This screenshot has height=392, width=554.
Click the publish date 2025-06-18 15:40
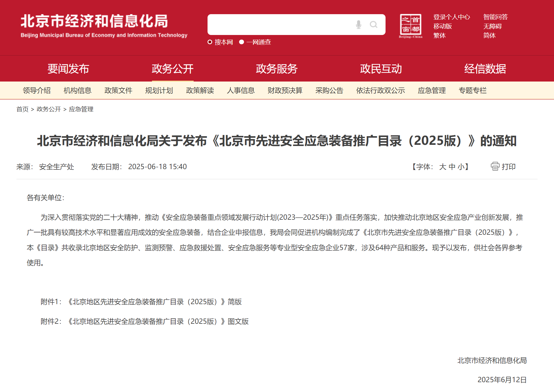click(x=157, y=167)
